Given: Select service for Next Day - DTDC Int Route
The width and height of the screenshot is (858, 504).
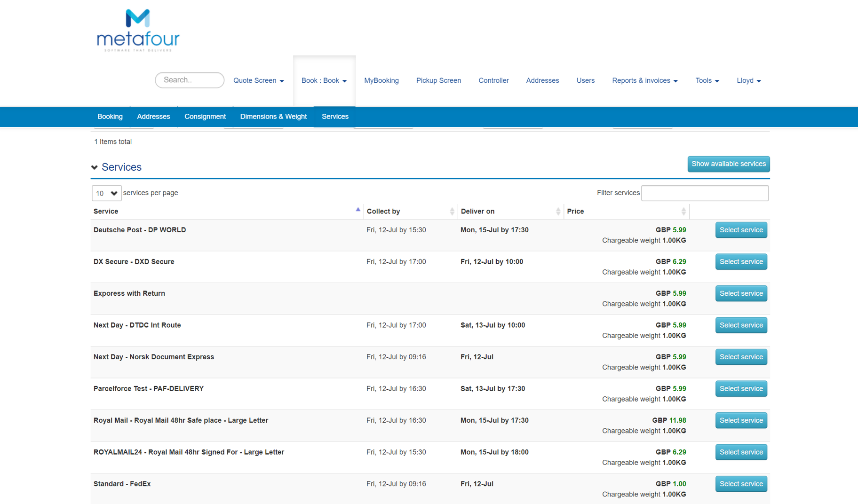Looking at the screenshot, I should tap(741, 325).
